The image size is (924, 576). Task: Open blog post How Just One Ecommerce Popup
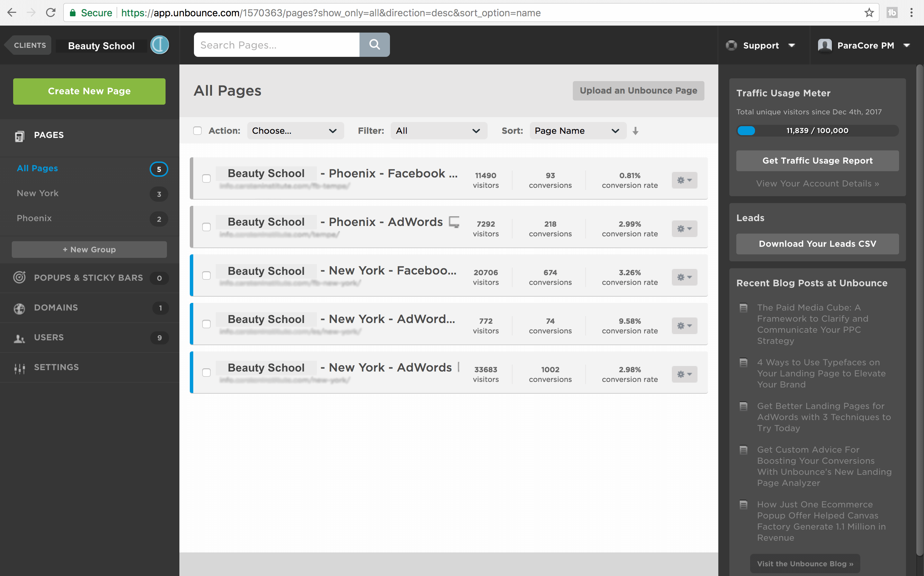coord(821,521)
